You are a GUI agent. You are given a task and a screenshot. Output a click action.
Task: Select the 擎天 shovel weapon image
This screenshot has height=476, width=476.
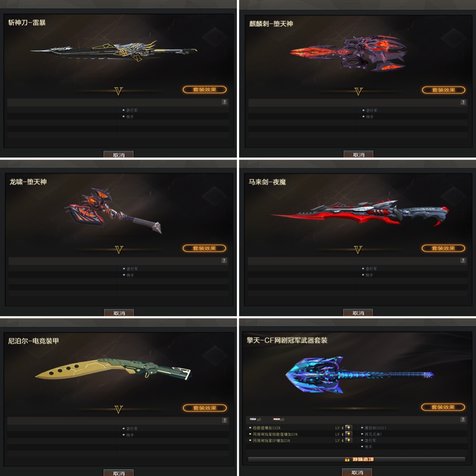point(359,375)
